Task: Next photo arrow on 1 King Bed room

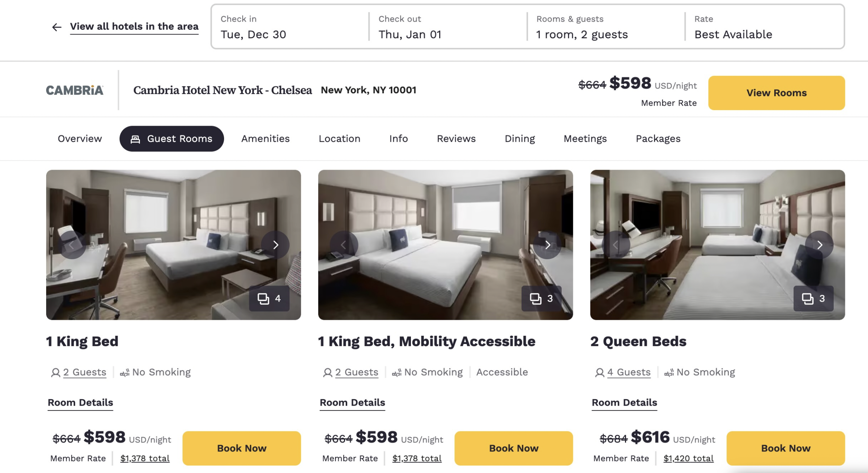Action: coord(275,245)
